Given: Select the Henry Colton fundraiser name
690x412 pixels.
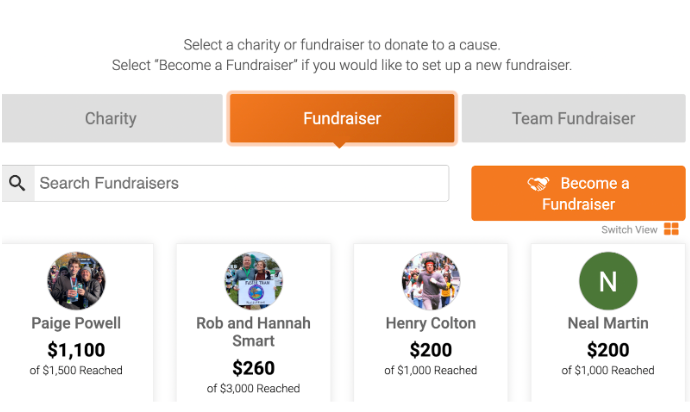Looking at the screenshot, I should pyautogui.click(x=430, y=323).
